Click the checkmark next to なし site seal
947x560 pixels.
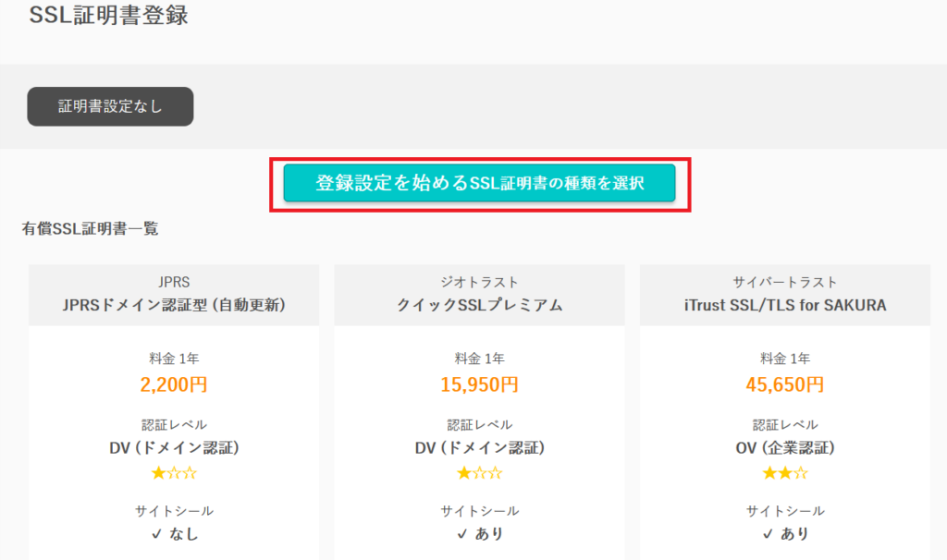pos(156,534)
